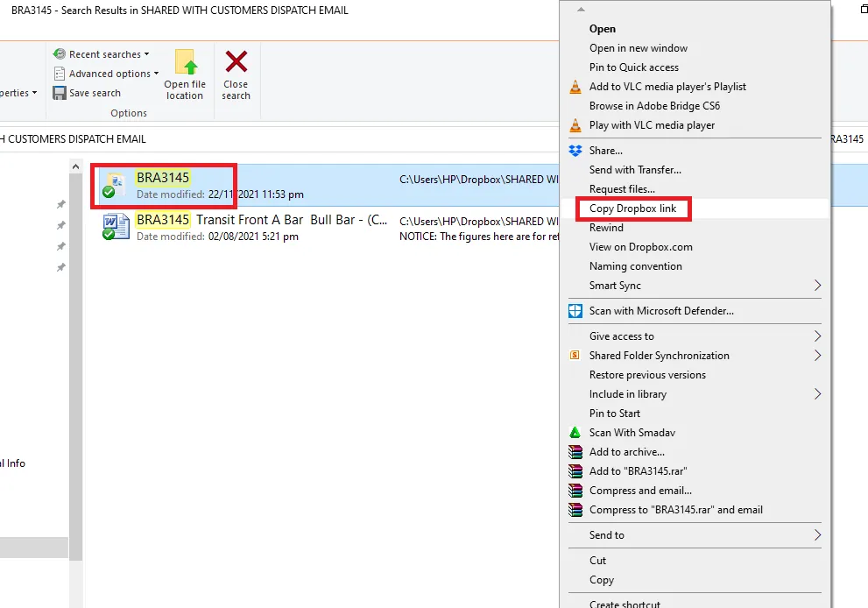This screenshot has height=608, width=868.
Task: Click the Open file location label
Action: 185,89
